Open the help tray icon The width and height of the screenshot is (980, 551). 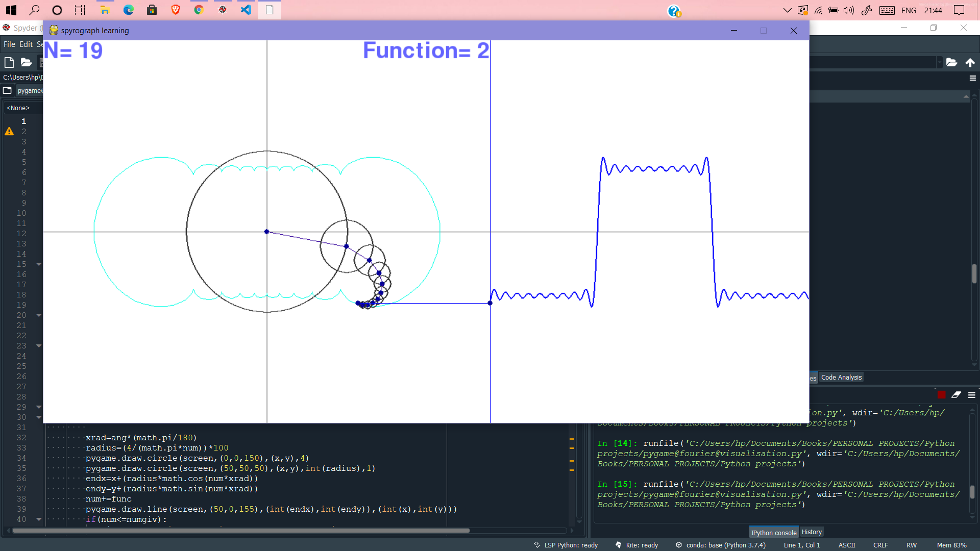[674, 11]
